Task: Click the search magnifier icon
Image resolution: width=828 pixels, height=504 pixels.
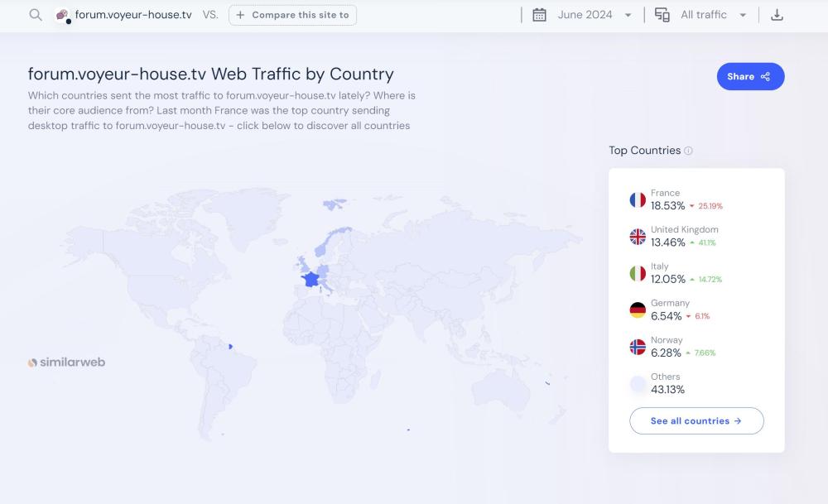Action: pyautogui.click(x=36, y=15)
